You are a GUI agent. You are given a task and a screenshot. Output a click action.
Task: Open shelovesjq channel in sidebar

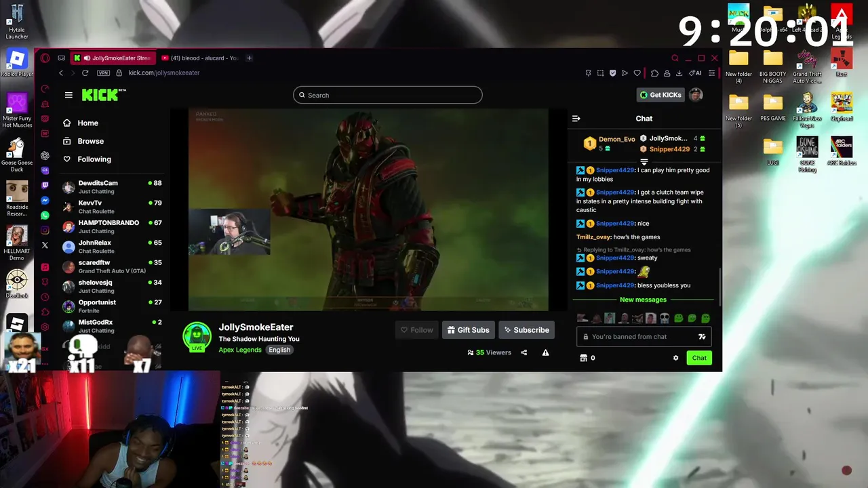pyautogui.click(x=113, y=286)
